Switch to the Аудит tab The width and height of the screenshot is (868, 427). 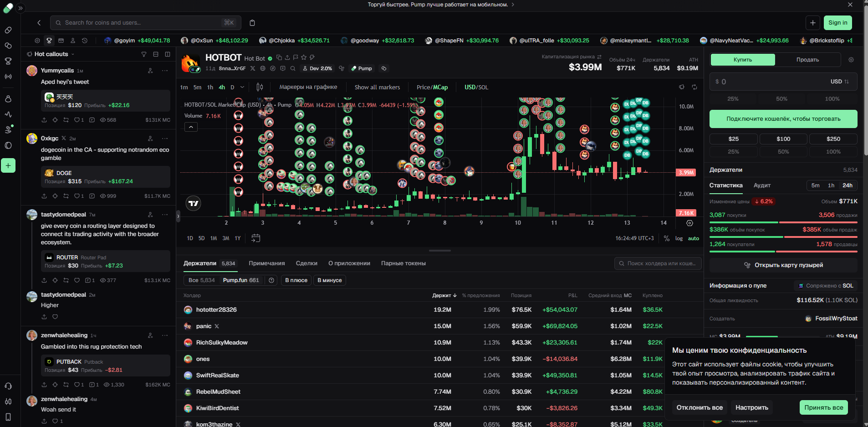pos(762,185)
